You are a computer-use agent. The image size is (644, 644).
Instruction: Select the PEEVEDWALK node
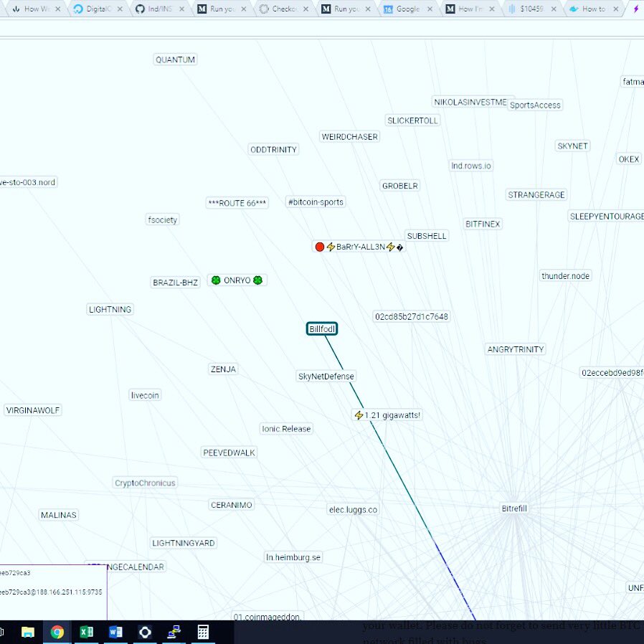pyautogui.click(x=229, y=453)
